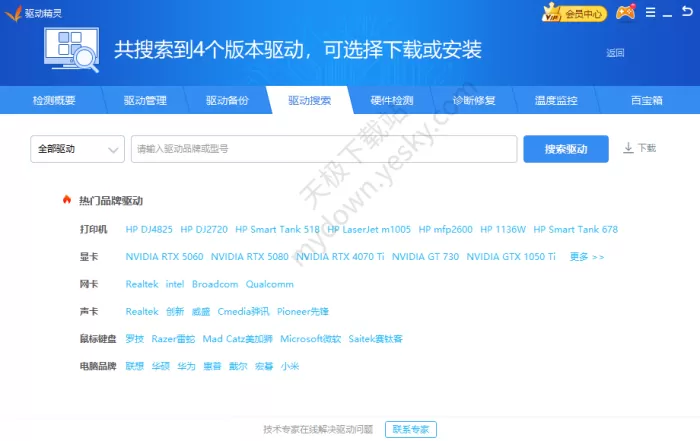Click 罗技 mouse keyboard brand link
Viewport: 700px width, 441px height.
(135, 339)
